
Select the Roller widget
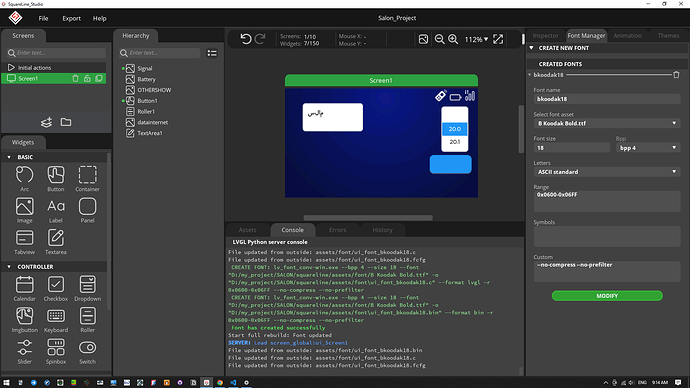(87, 320)
